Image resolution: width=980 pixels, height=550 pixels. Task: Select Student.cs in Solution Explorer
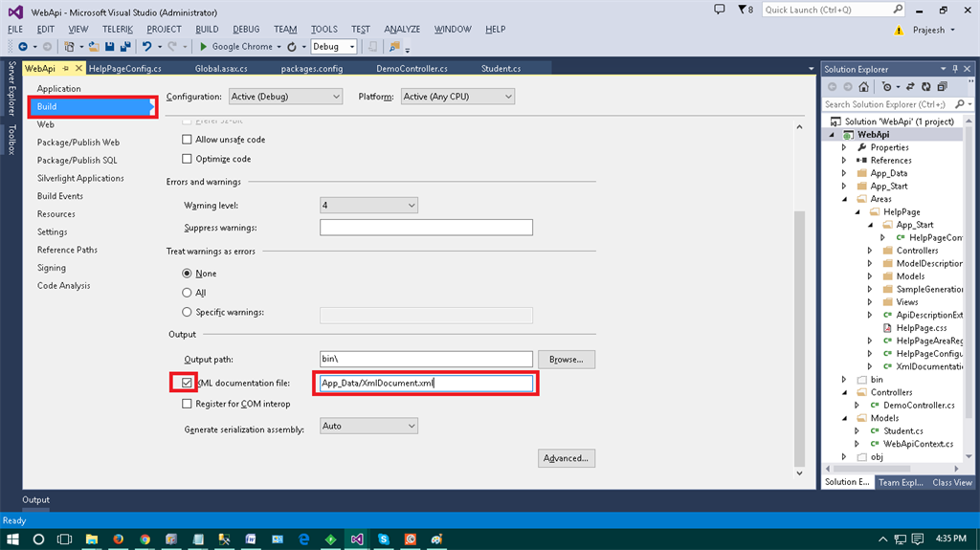click(x=903, y=430)
